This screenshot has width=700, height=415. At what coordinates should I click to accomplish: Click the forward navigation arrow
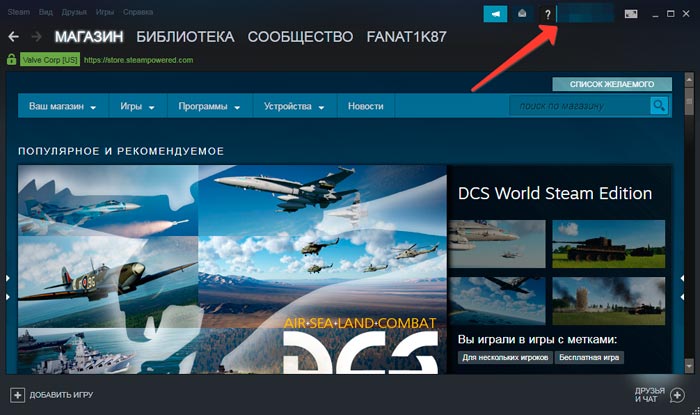[x=37, y=37]
